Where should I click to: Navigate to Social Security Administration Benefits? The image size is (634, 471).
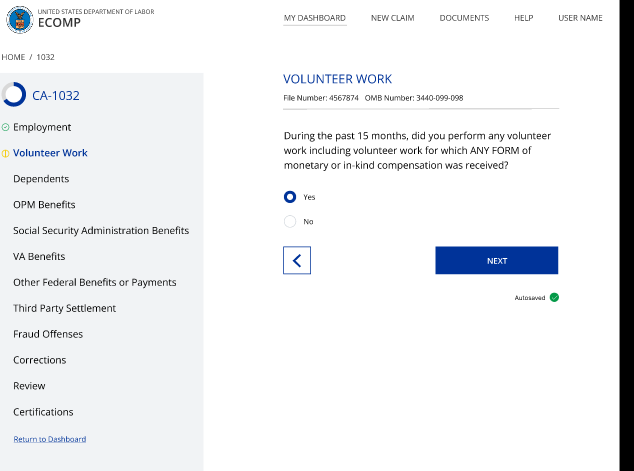(x=101, y=230)
